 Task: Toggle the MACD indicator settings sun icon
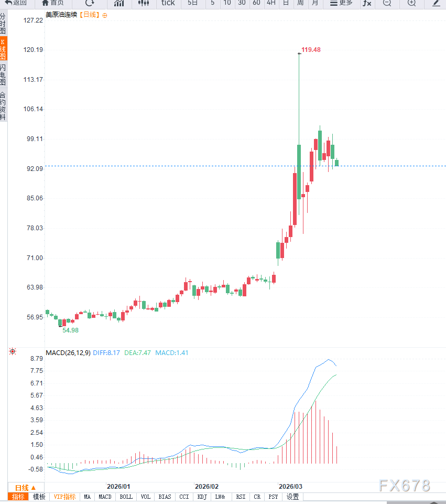click(13, 352)
